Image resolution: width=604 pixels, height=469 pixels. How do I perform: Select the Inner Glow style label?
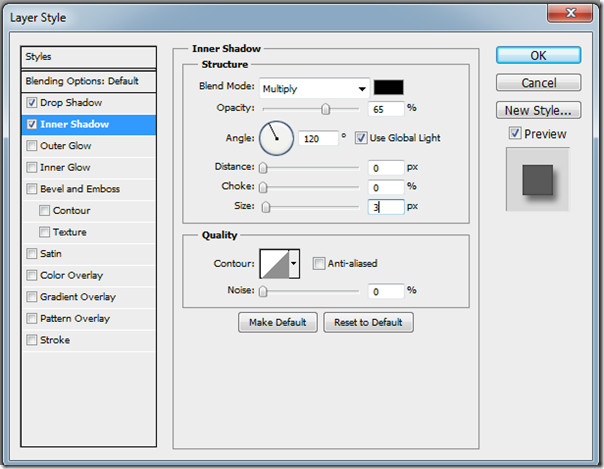65,168
